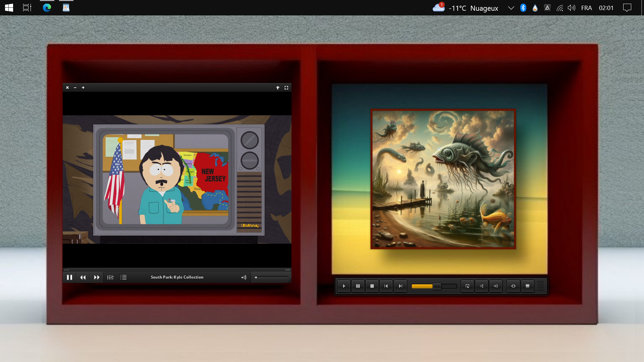Click the flame droplet tray icon

[x=535, y=8]
